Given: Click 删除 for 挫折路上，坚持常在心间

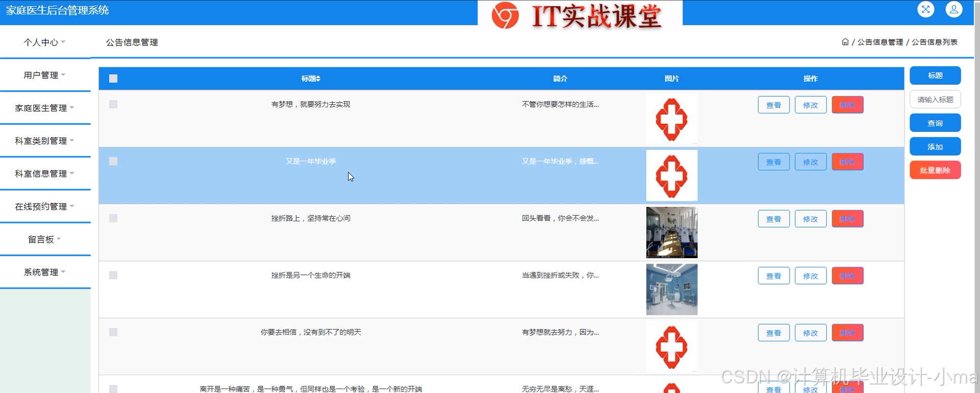Looking at the screenshot, I should (x=847, y=219).
